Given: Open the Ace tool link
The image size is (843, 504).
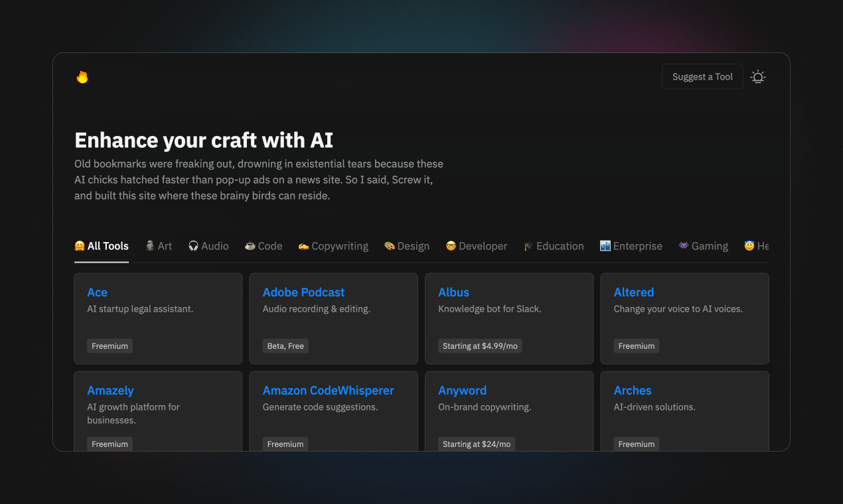Looking at the screenshot, I should click(97, 292).
